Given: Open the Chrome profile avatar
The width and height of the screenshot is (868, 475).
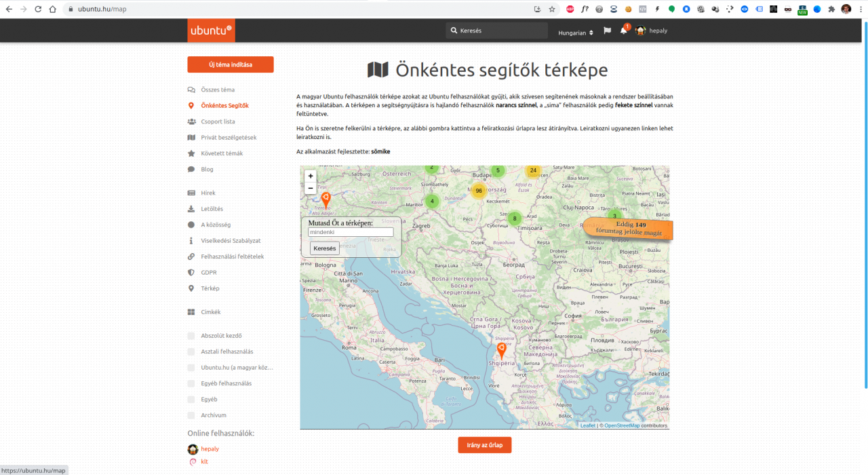Looking at the screenshot, I should (x=846, y=9).
